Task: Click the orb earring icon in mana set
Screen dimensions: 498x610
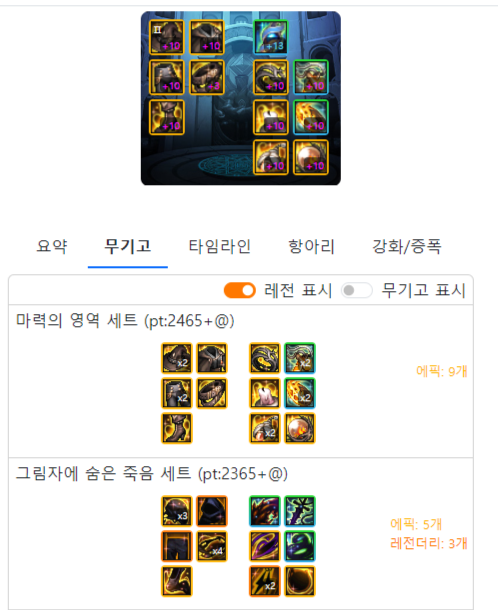Action: point(300,428)
